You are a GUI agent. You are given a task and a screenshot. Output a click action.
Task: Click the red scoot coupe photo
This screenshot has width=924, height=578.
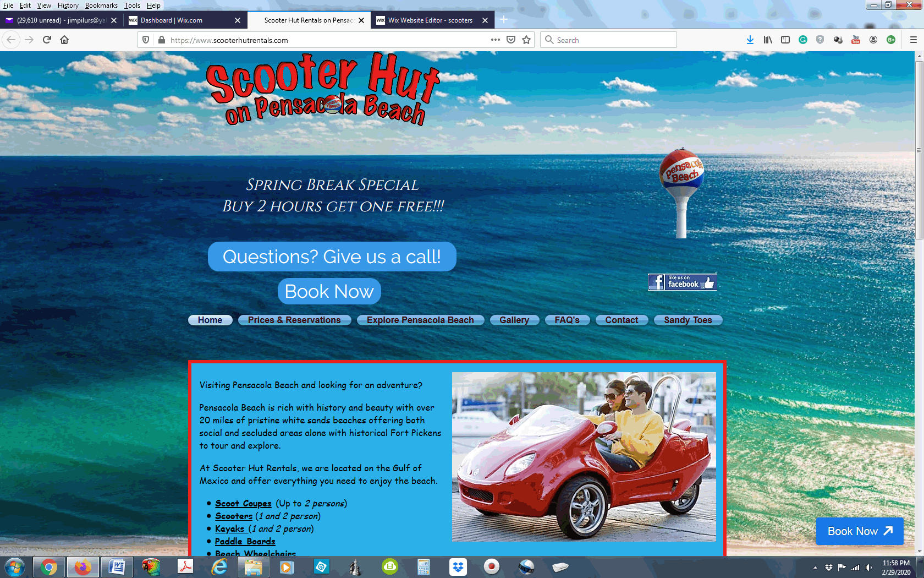584,456
